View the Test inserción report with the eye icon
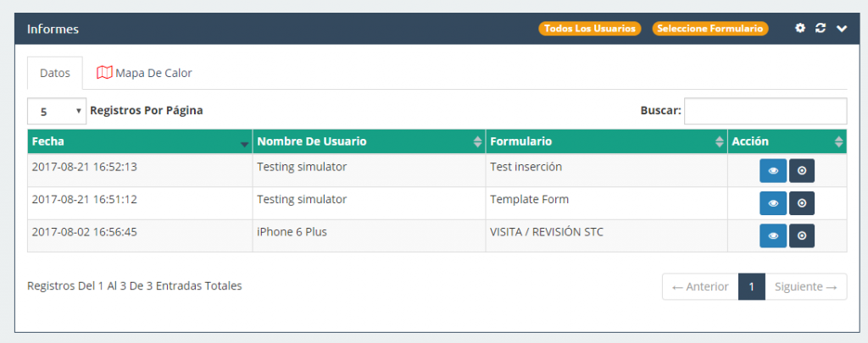Image resolution: width=868 pixels, height=343 pixels. (773, 171)
